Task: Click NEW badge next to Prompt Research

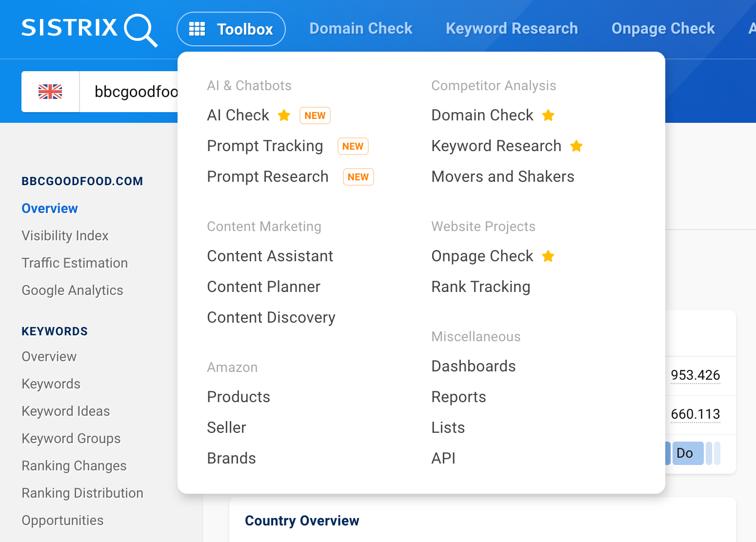Action: click(x=358, y=177)
